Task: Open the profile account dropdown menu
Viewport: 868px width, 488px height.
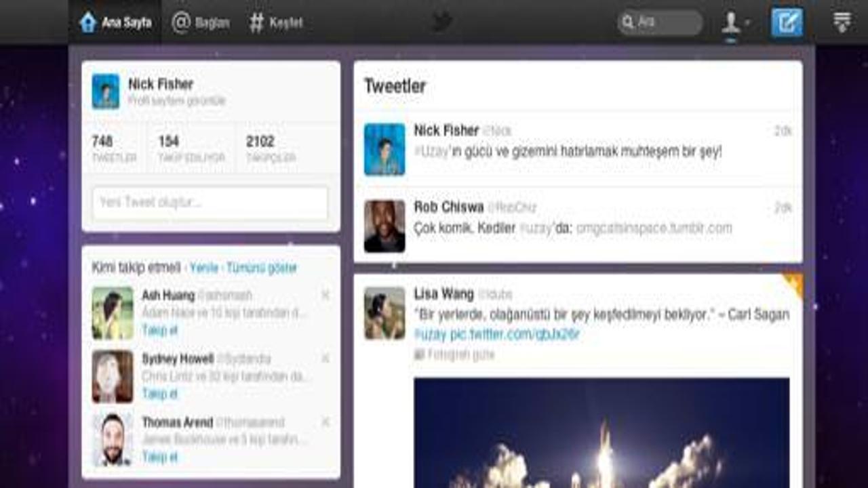Action: [x=735, y=22]
